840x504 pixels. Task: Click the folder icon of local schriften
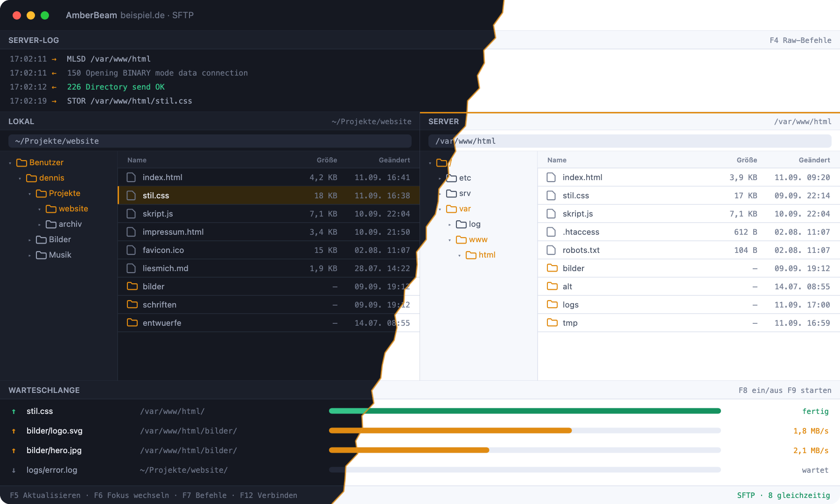tap(132, 304)
